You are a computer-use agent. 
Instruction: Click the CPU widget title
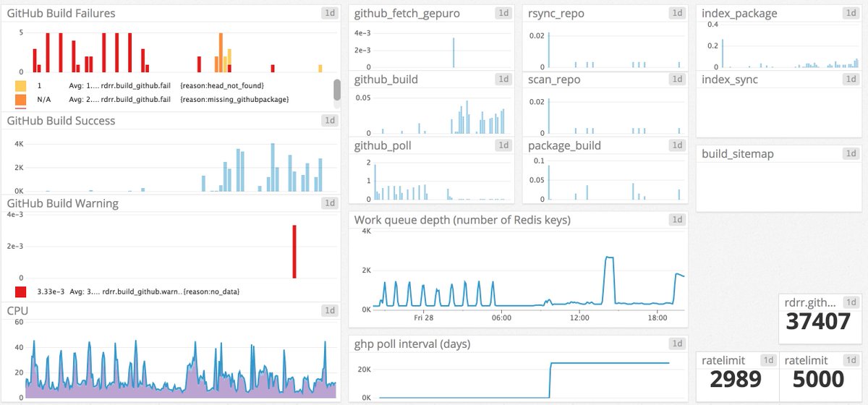(x=17, y=310)
